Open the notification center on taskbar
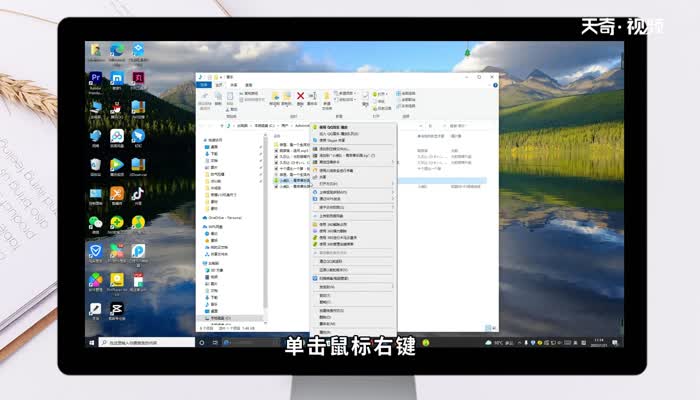 point(615,342)
